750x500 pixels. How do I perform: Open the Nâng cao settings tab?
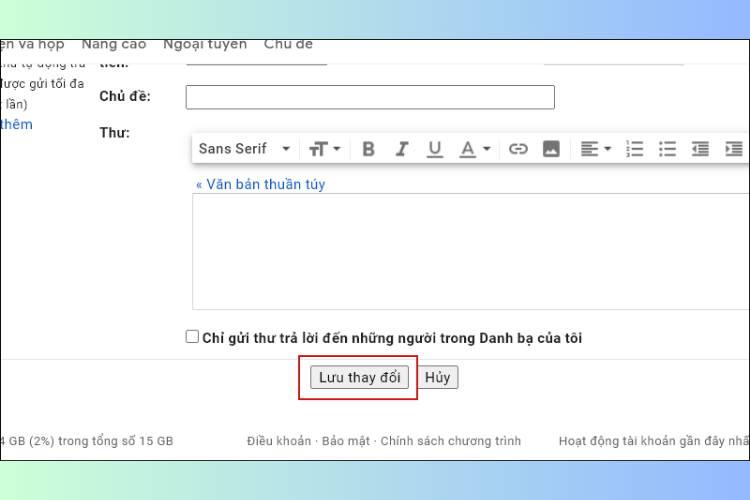[114, 44]
